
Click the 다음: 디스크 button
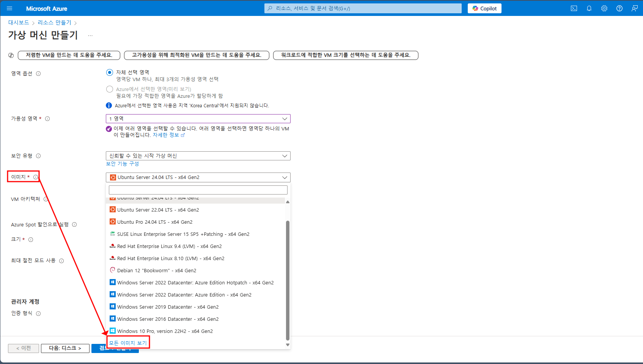coord(65,348)
